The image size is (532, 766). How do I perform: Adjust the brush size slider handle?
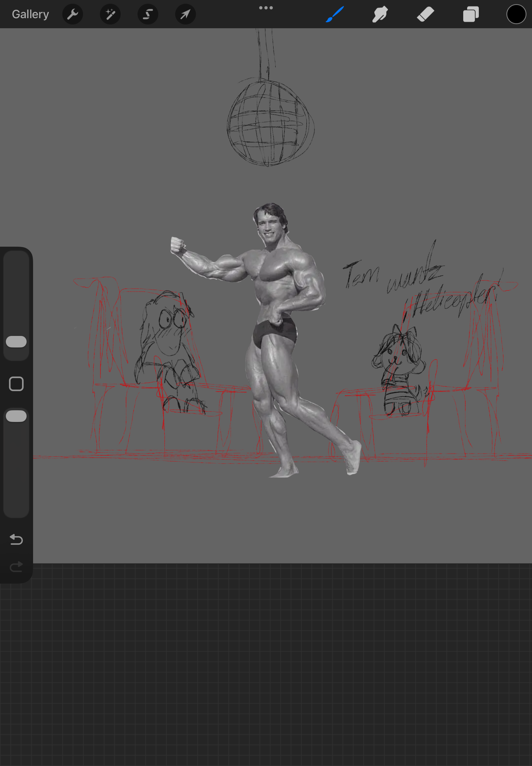click(x=16, y=341)
